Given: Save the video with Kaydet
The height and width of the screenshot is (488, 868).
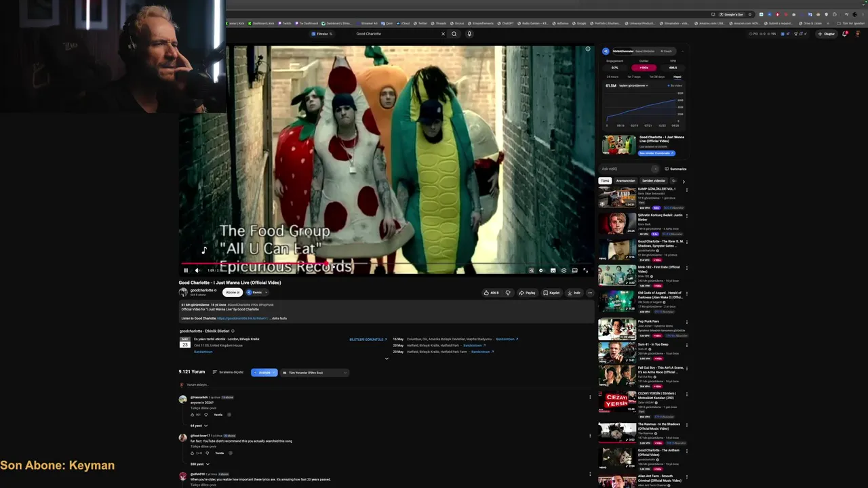Looking at the screenshot, I should [552, 293].
